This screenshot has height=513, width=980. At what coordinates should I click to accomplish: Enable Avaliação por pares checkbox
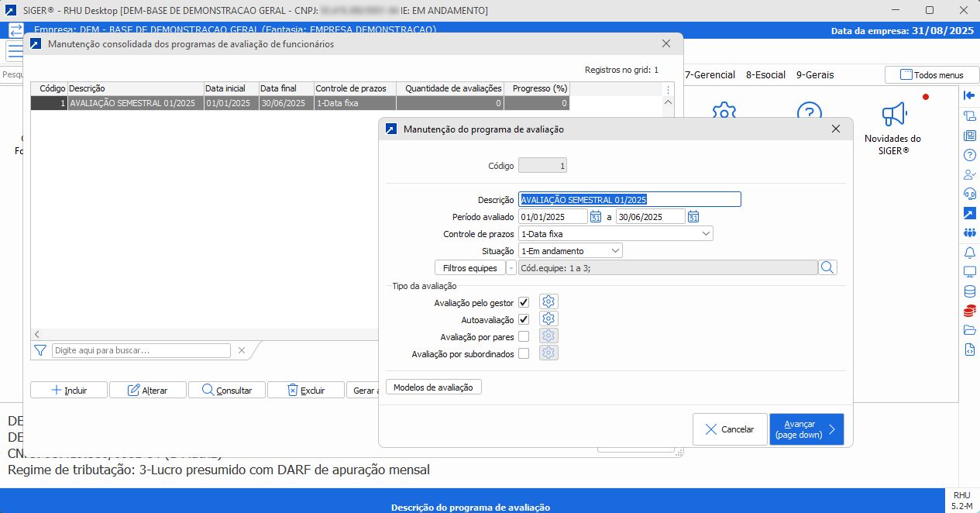[x=524, y=336]
